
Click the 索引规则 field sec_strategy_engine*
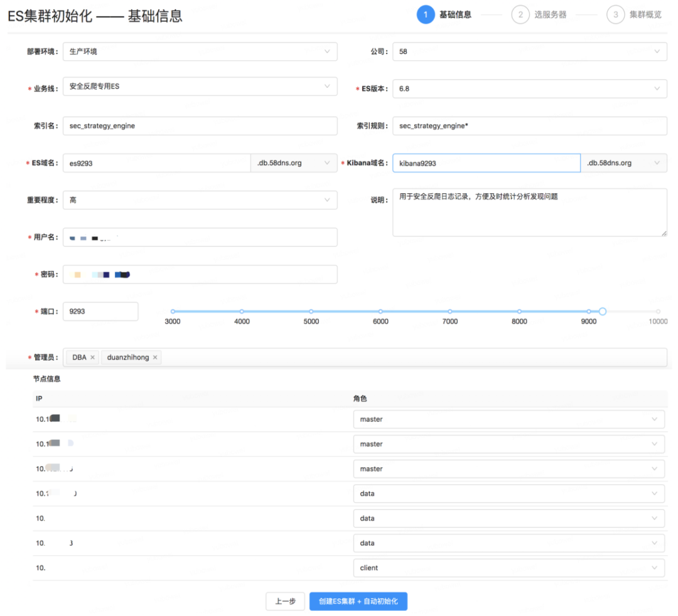[x=530, y=125]
